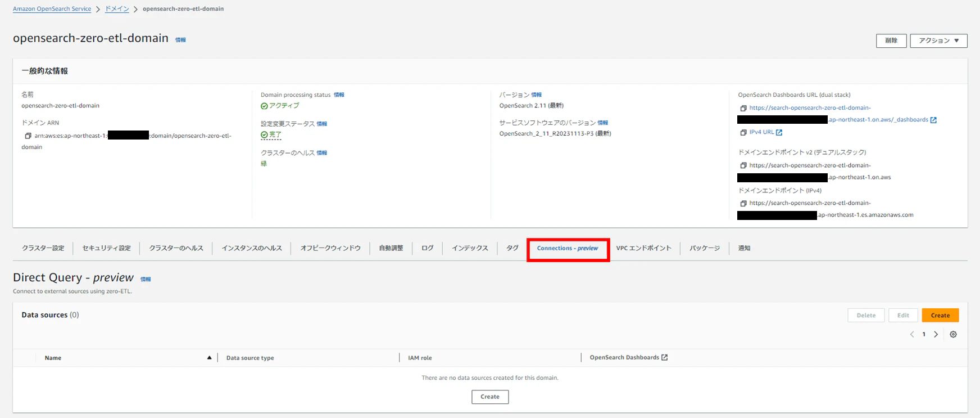Open the アクション dropdown menu
The image size is (980, 418).
(x=938, y=41)
